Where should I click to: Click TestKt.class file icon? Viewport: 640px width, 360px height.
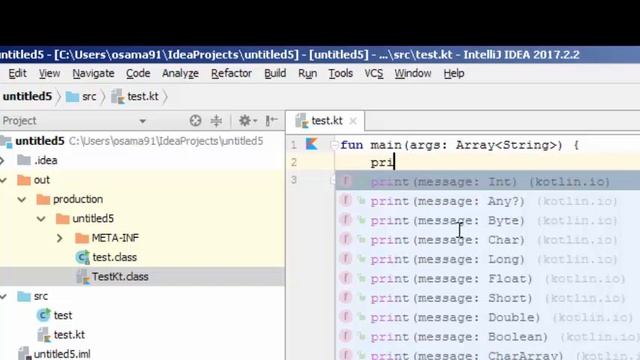point(82,277)
